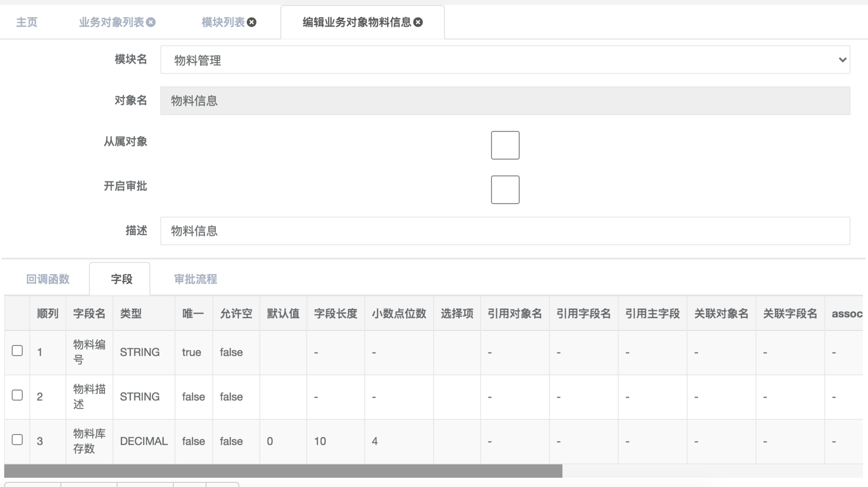
Task: Click the DECIMAL type cell
Action: 144,441
